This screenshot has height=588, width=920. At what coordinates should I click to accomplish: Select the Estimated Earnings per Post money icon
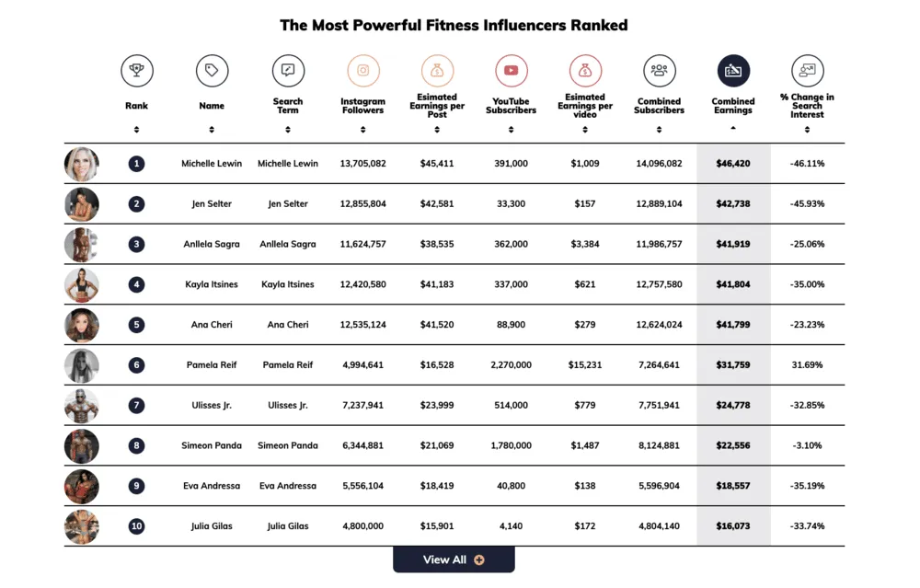(437, 70)
